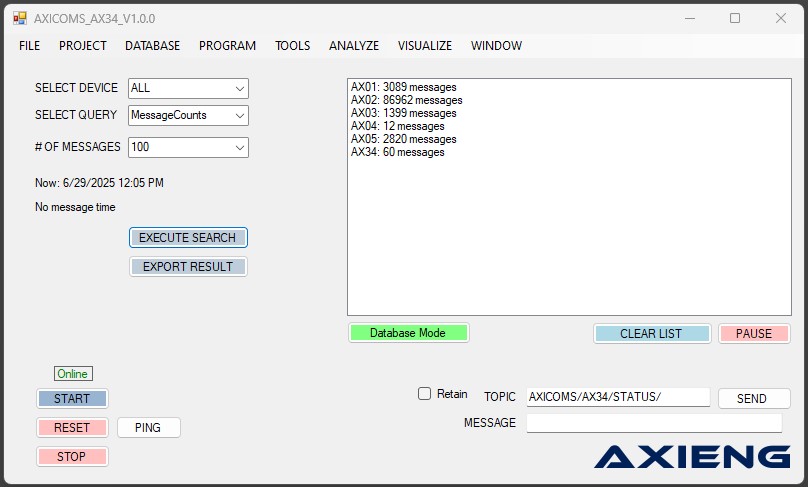The image size is (808, 487).
Task: Click the AXICOMS app icon in title bar
Action: pyautogui.click(x=20, y=19)
